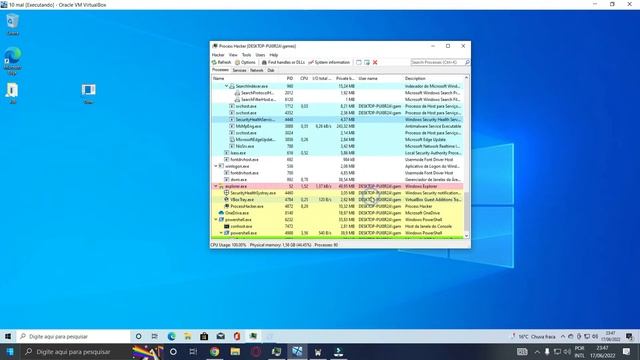Sort by the CPU column header
The width and height of the screenshot is (640, 360).
(x=304, y=78)
